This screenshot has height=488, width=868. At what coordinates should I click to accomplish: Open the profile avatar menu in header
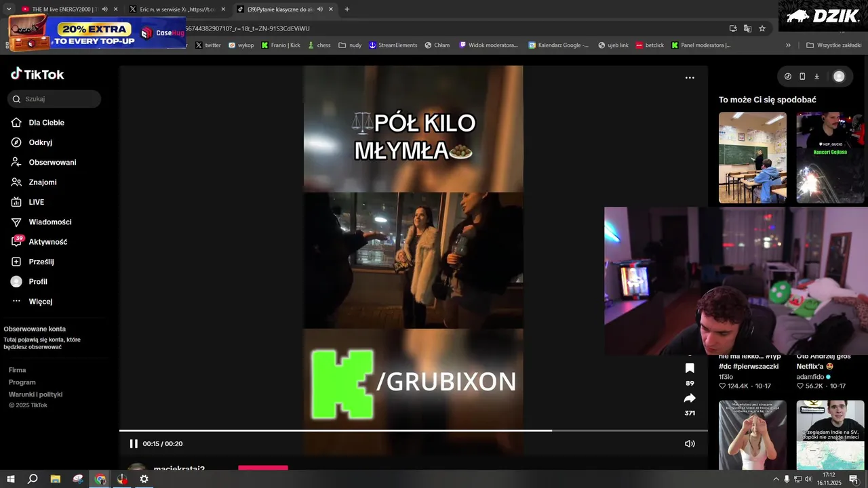click(839, 77)
